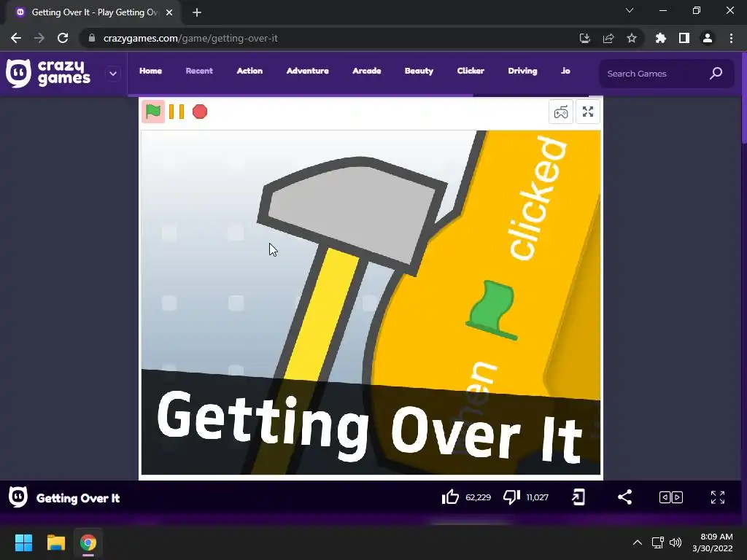Open a new tab with plus button
The image size is (747, 560).
click(197, 12)
